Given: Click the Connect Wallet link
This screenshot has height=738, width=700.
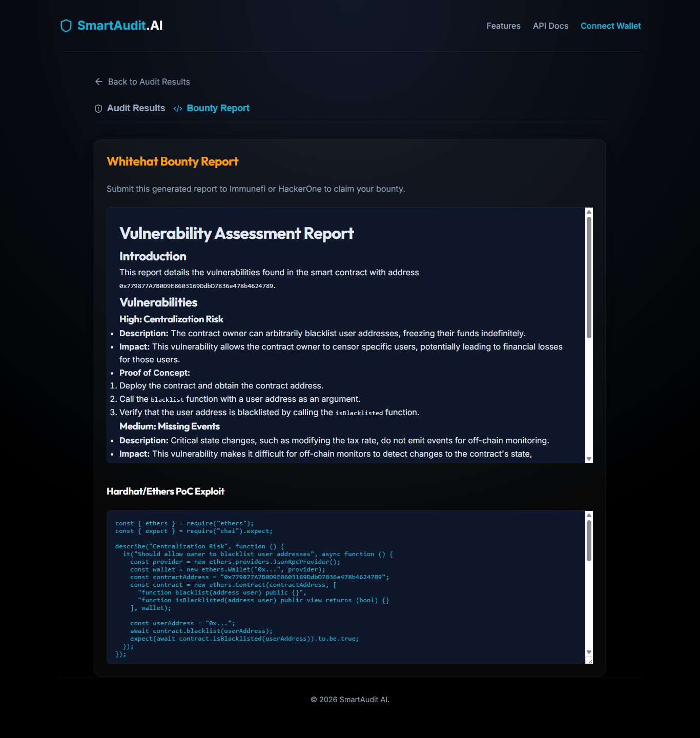Looking at the screenshot, I should tap(610, 26).
